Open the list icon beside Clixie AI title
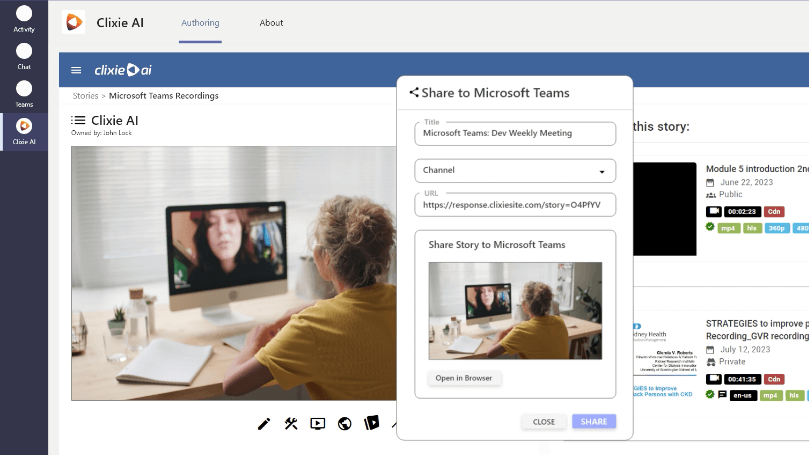 (x=78, y=120)
